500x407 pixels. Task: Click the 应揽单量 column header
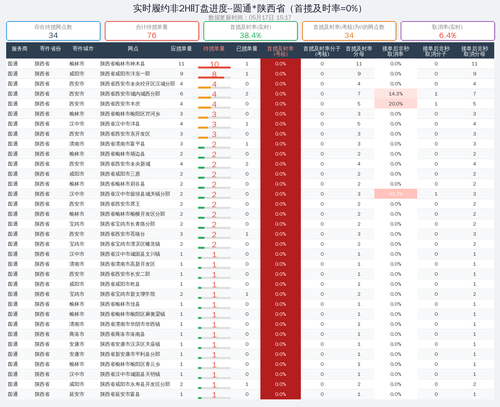point(181,49)
